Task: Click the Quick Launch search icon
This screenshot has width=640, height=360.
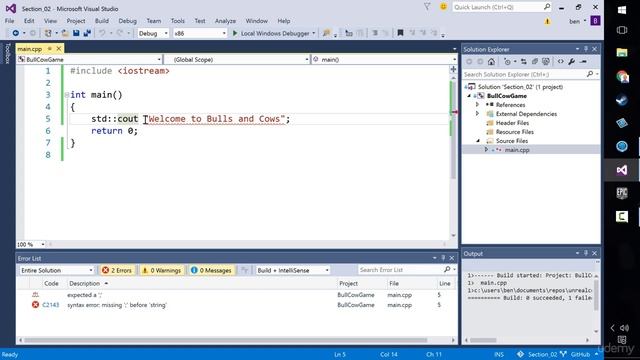Action: (x=547, y=7)
